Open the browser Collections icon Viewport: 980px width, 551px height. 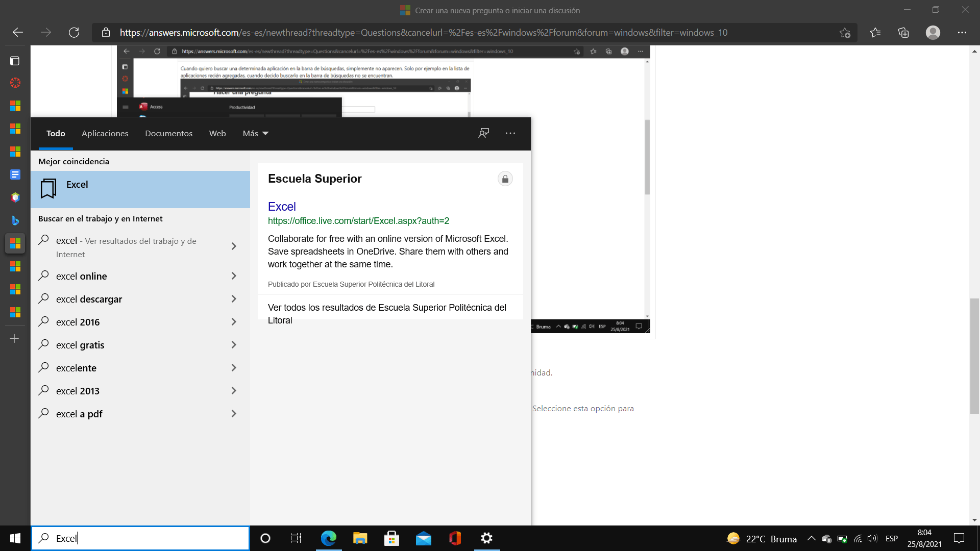tap(903, 33)
